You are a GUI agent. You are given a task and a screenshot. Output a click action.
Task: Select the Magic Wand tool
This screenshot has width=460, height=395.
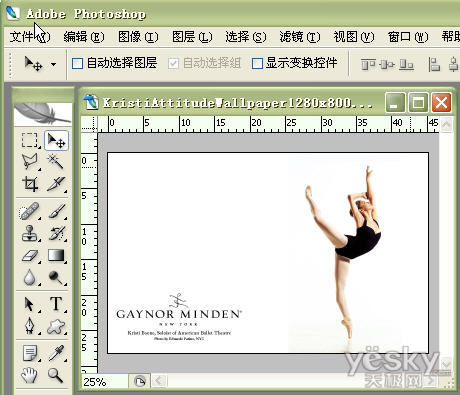55,161
